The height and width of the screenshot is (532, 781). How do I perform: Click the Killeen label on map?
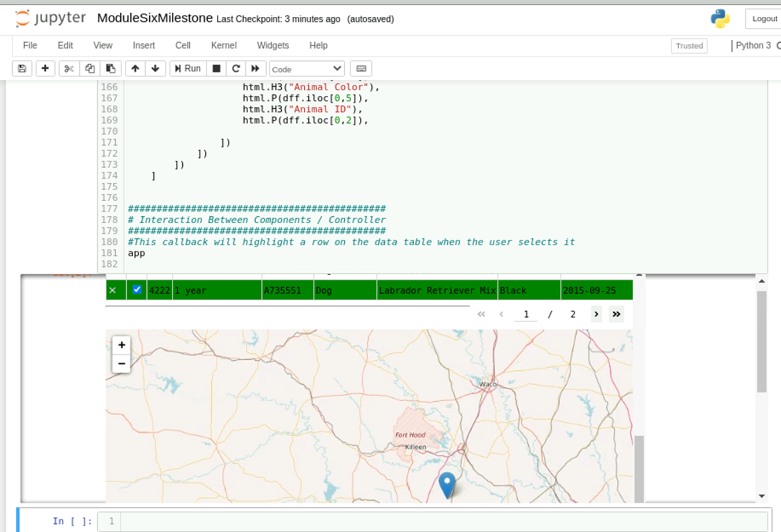click(415, 447)
